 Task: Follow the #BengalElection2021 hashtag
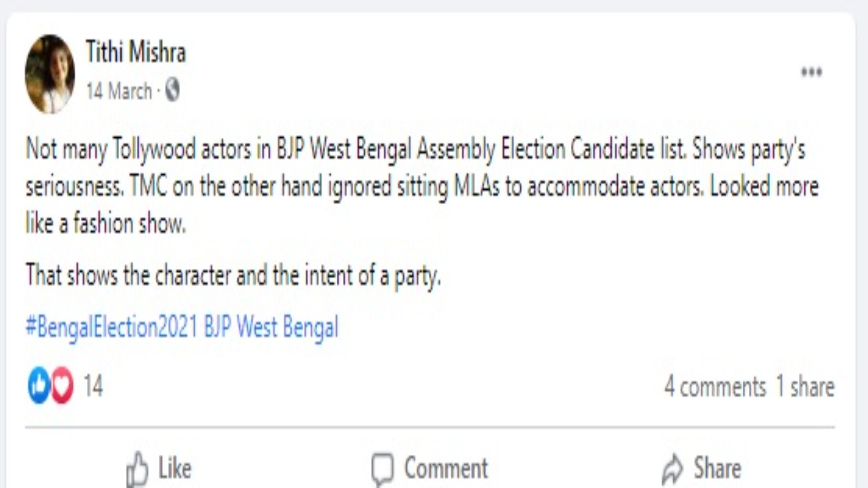[x=112, y=327]
